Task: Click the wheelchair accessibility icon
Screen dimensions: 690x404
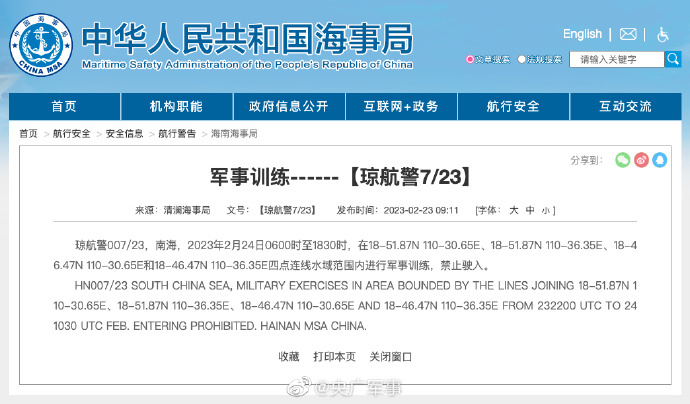Action: click(x=662, y=34)
